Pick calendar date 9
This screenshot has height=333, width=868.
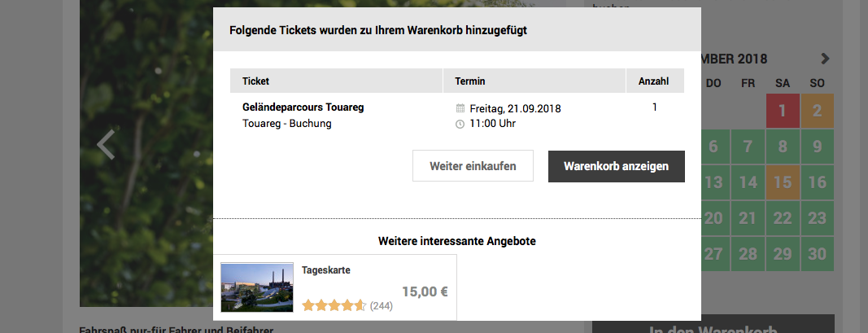[818, 147]
